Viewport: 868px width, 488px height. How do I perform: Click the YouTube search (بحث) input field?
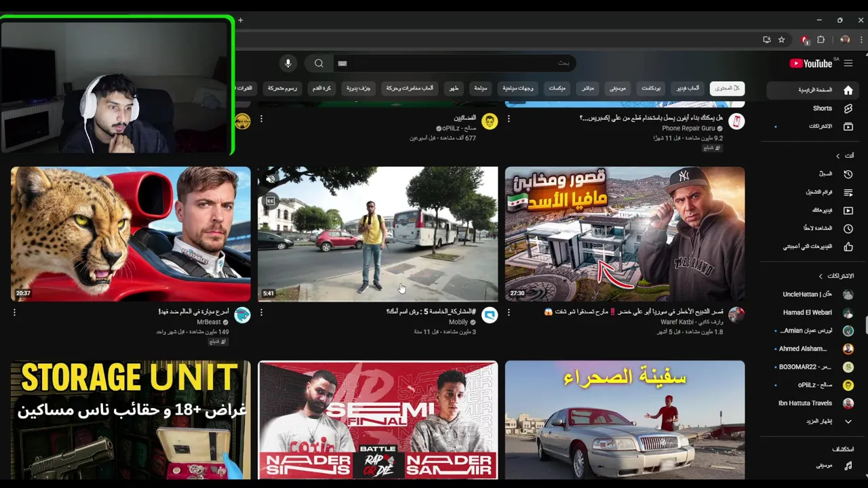(x=454, y=63)
